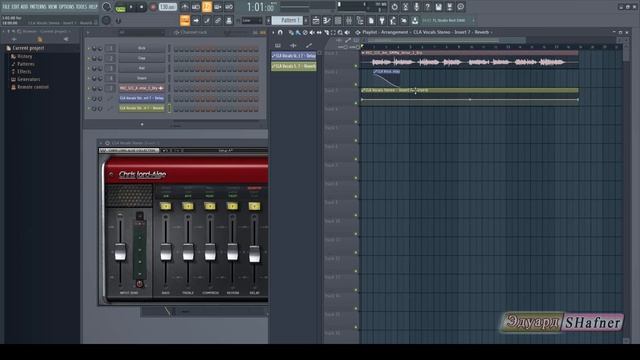This screenshot has width=640, height=360.
Task: Click the transport play button
Action: (x=131, y=7)
